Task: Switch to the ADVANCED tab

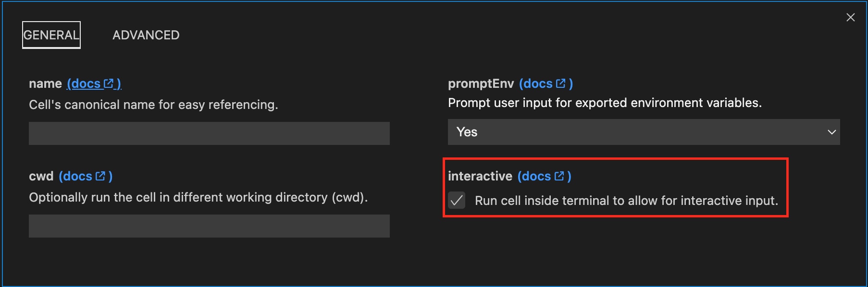Action: 146,35
